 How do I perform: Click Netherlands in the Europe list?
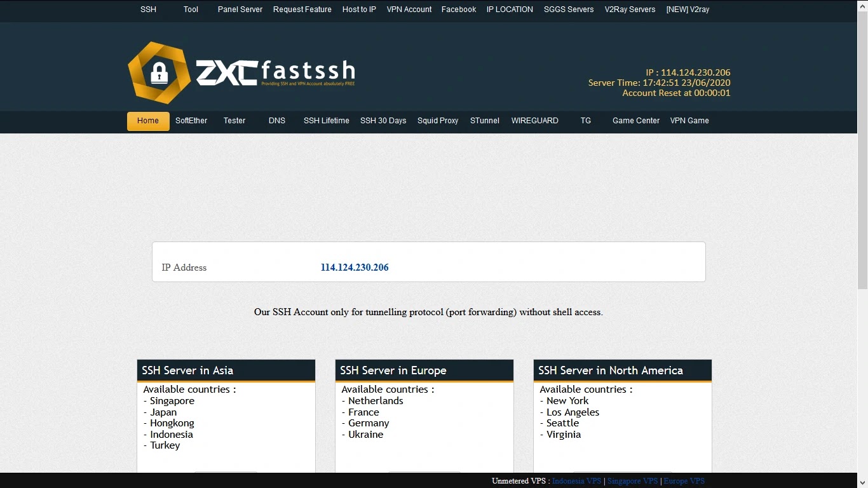coord(376,401)
